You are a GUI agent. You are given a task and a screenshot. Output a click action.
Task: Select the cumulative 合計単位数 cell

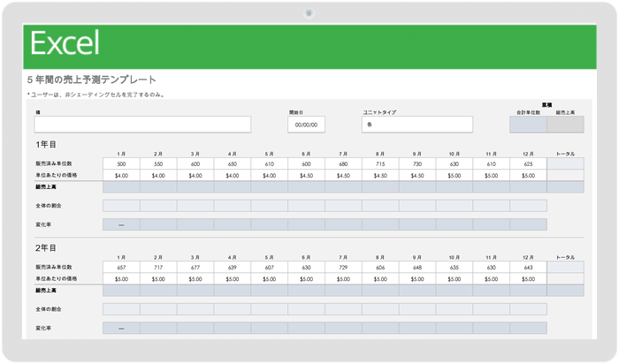click(x=528, y=125)
